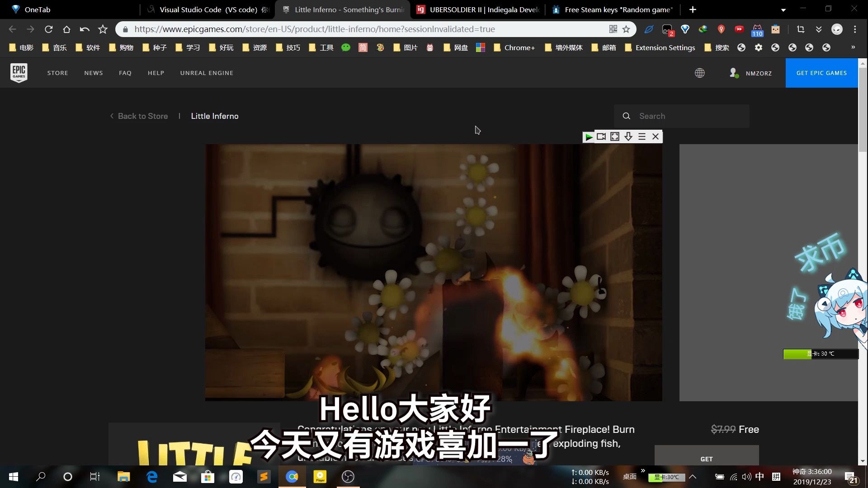
Task: Click the fullscreen icon on video toolbar
Action: pyautogui.click(x=615, y=136)
